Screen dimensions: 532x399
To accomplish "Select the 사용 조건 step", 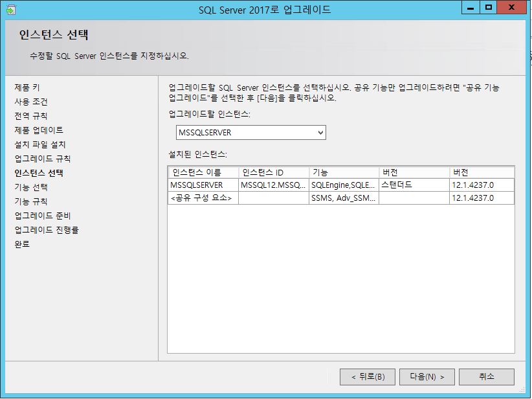I will 31,102.
